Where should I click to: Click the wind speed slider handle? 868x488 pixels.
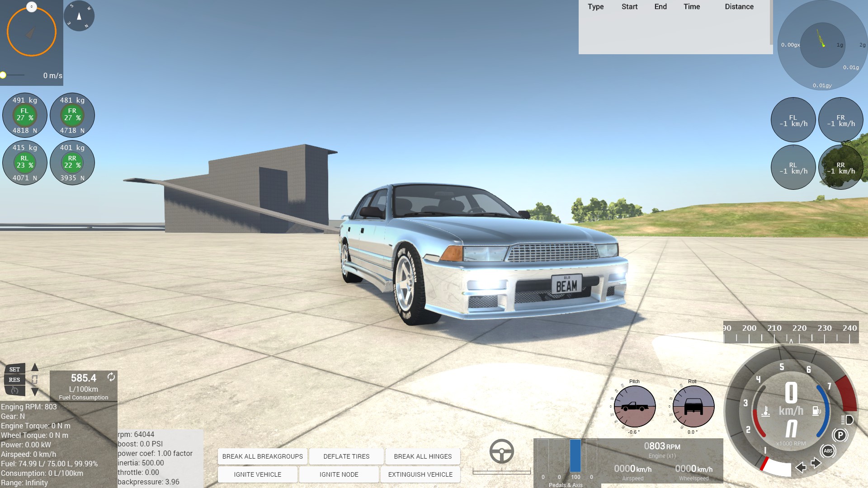pyautogui.click(x=3, y=75)
